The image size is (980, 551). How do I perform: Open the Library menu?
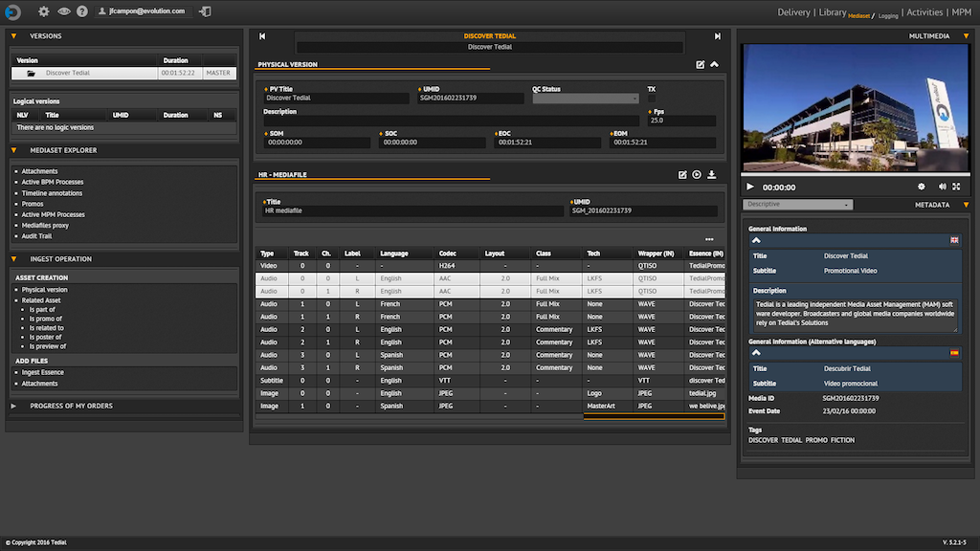point(833,11)
